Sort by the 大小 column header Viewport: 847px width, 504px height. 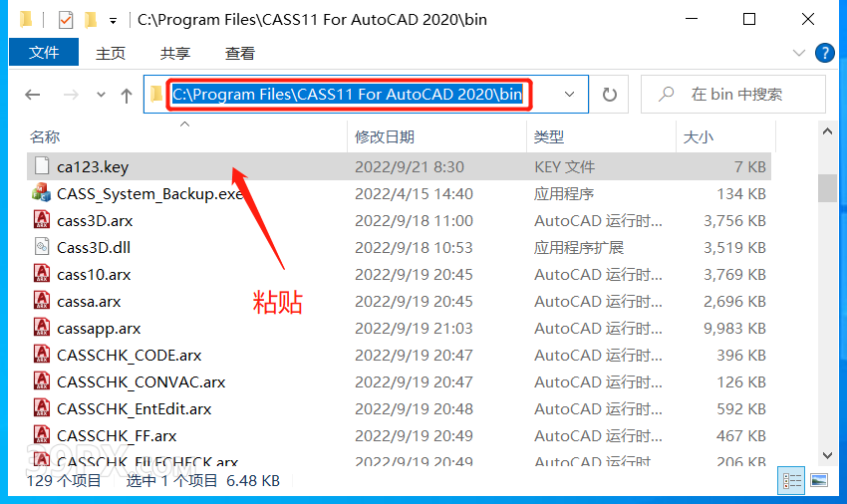click(699, 137)
